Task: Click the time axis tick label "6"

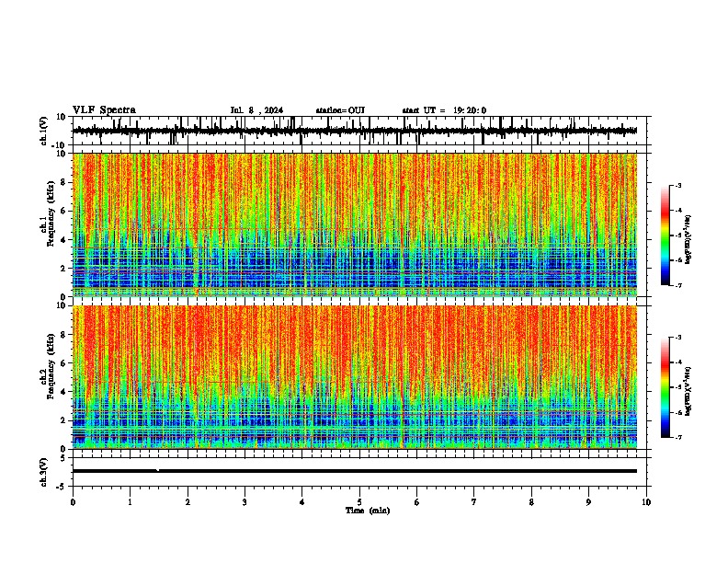Action: (x=417, y=502)
